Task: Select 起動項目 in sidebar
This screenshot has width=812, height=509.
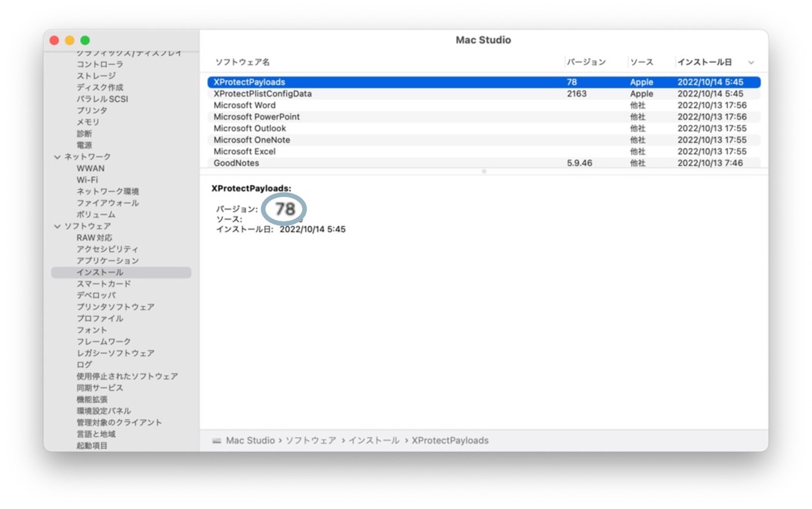Action: pos(92,446)
